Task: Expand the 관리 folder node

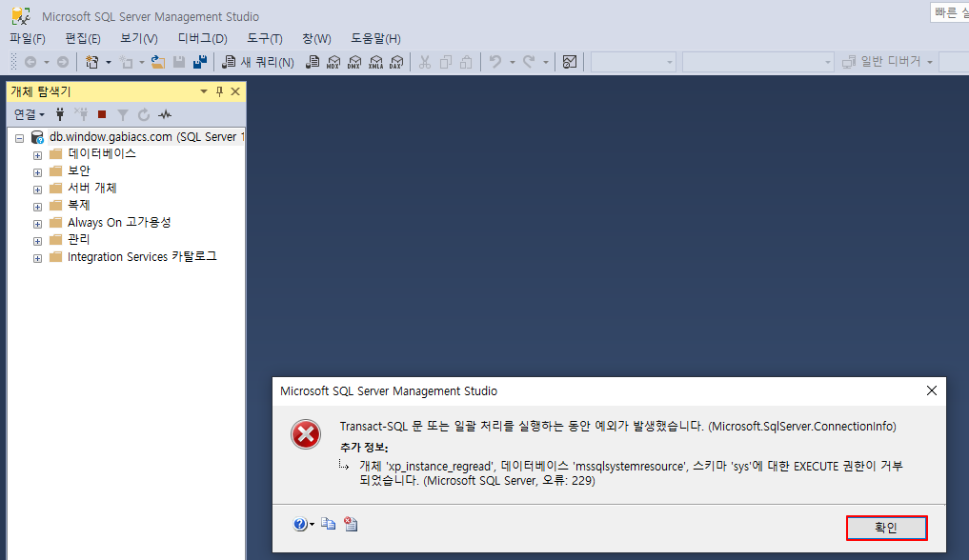Action: pos(37,241)
